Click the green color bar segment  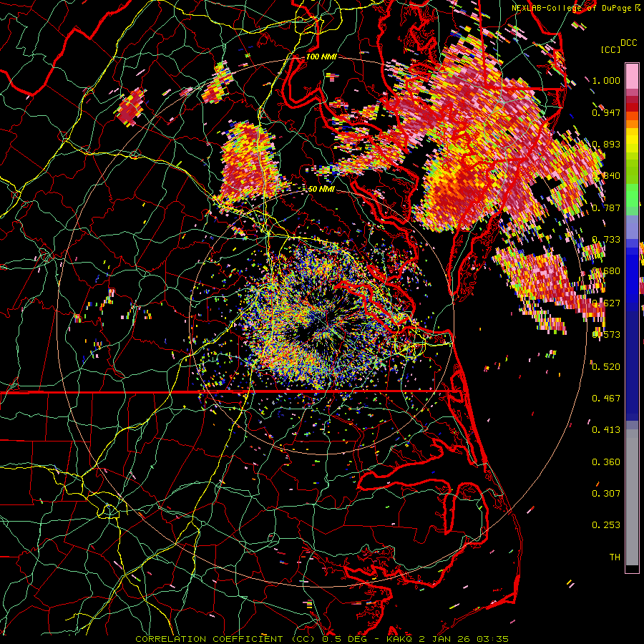pos(632,196)
